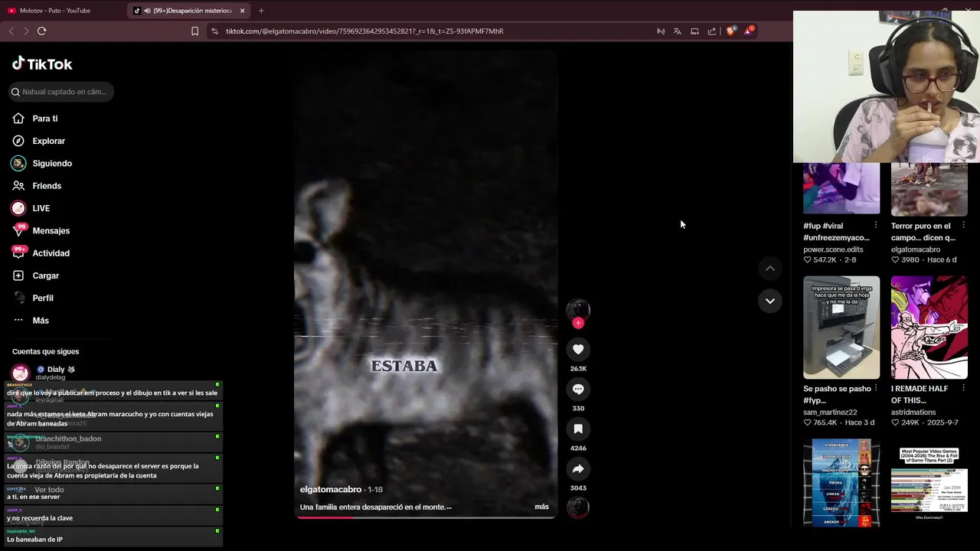Open options for 'Se pasho' video
Image resolution: width=980 pixels, height=551 pixels.
876,389
